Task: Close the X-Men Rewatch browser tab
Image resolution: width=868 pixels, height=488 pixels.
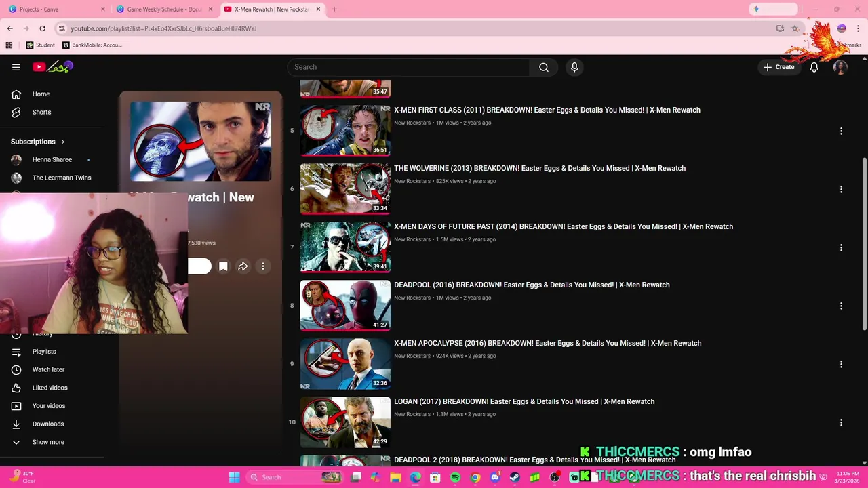Action: tap(318, 9)
